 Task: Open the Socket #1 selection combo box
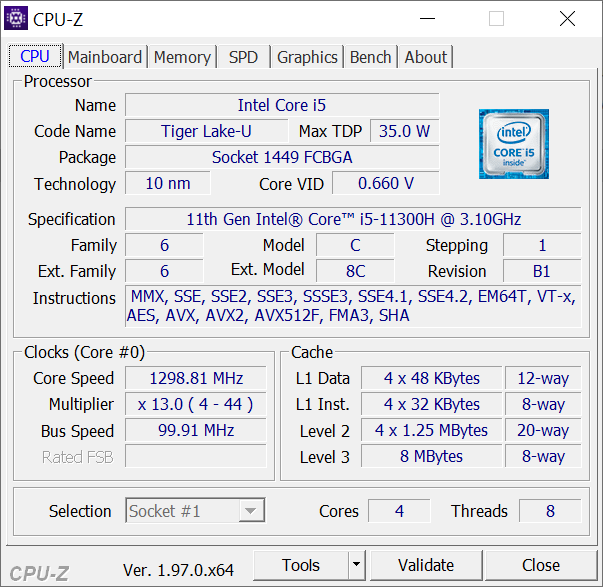click(195, 511)
